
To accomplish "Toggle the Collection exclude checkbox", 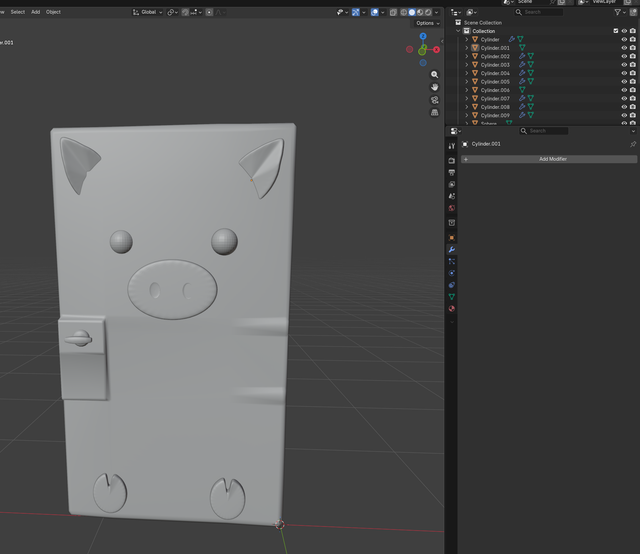I will [x=616, y=31].
